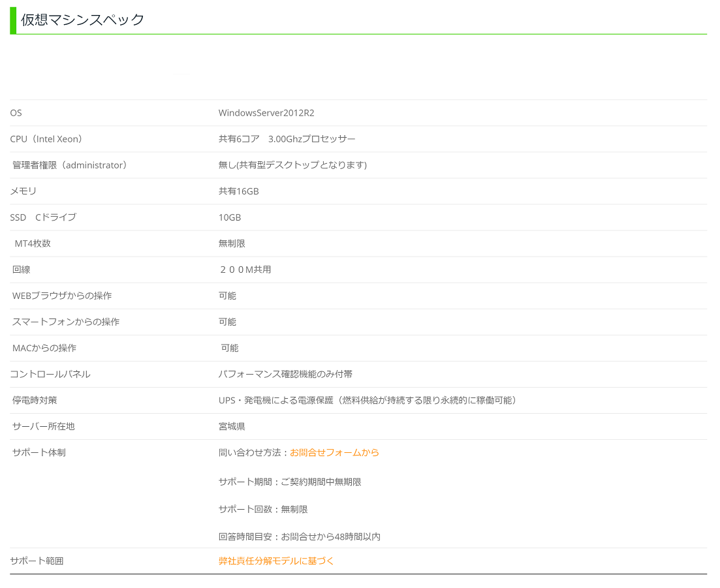This screenshot has width=720, height=588.
Task: Select 可能 beside MACからの操作
Action: coord(230,348)
